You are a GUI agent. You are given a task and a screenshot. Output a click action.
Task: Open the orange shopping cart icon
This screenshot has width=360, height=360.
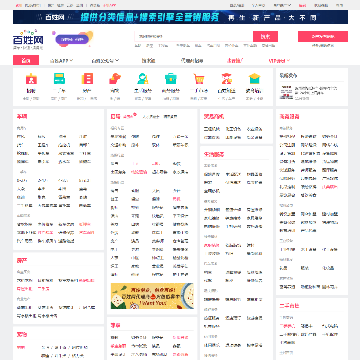pyautogui.click(x=199, y=79)
